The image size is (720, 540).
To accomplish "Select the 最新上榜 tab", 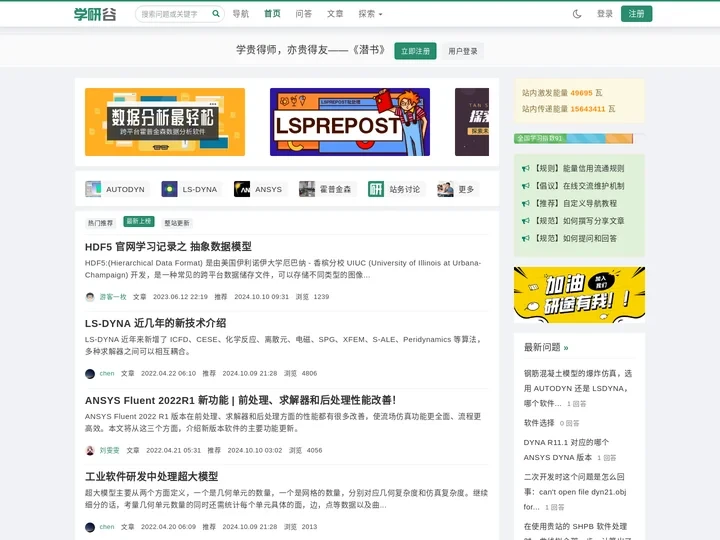I will pyautogui.click(x=139, y=221).
